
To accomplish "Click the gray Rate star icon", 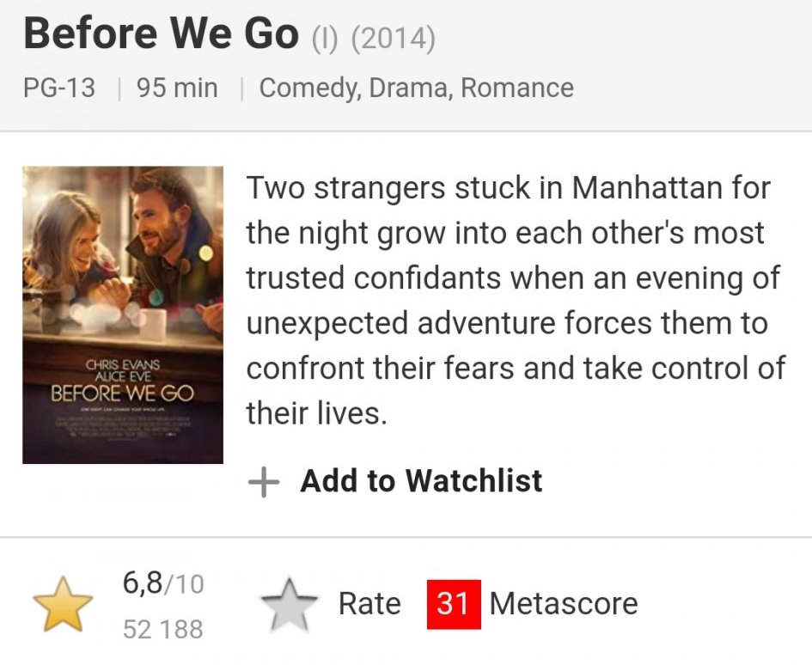I will pos(290,604).
